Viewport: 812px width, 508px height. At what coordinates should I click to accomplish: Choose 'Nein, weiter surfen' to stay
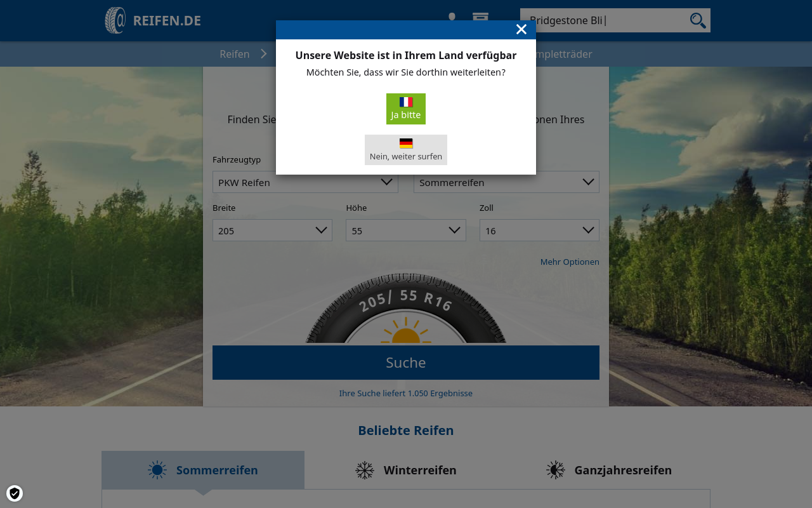pos(406,150)
